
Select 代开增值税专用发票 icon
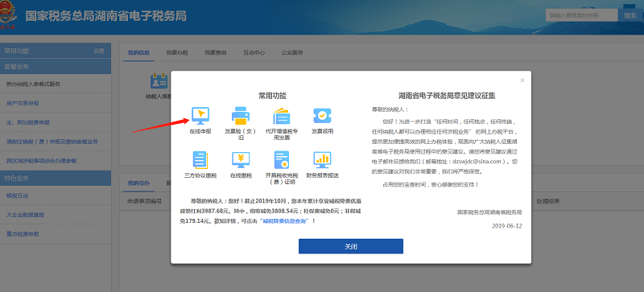(x=282, y=116)
